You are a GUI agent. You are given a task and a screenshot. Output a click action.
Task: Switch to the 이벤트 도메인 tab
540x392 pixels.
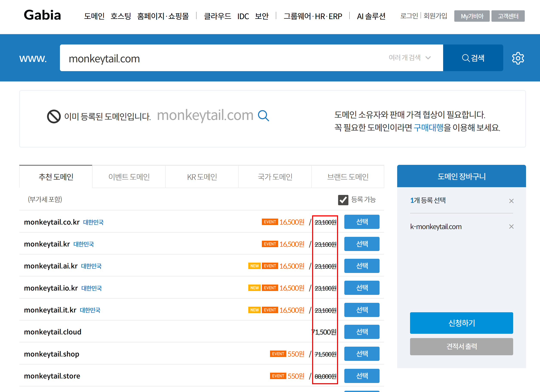pos(129,177)
